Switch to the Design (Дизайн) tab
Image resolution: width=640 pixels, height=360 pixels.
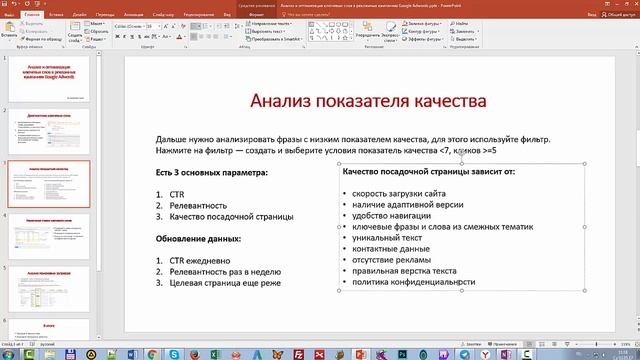pyautogui.click(x=79, y=15)
